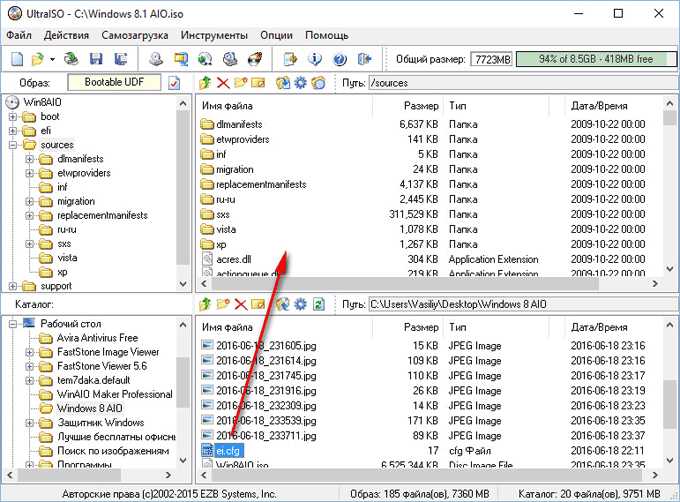The height and width of the screenshot is (502, 680).
Task: Click the Extract icon in image pane toolbar
Action: coord(283,83)
